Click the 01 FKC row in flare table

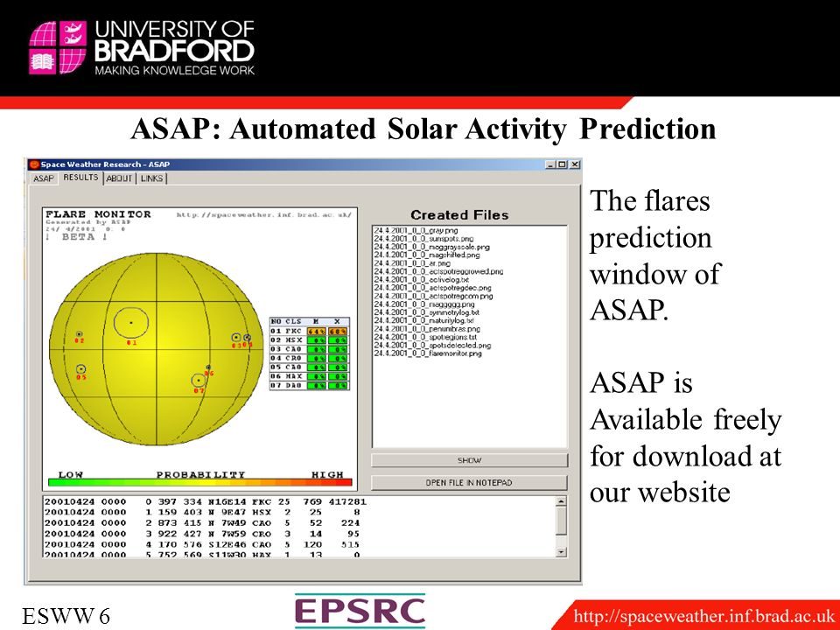pyautogui.click(x=309, y=331)
